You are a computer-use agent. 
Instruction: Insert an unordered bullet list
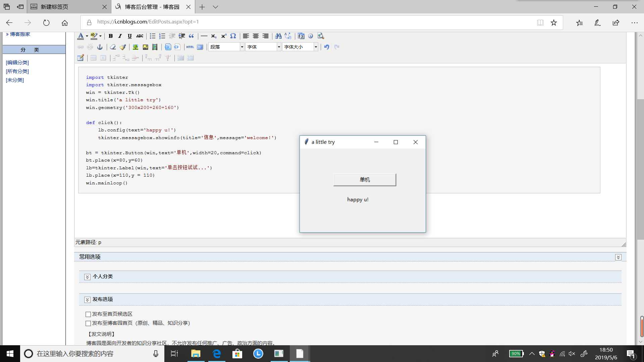click(x=152, y=36)
